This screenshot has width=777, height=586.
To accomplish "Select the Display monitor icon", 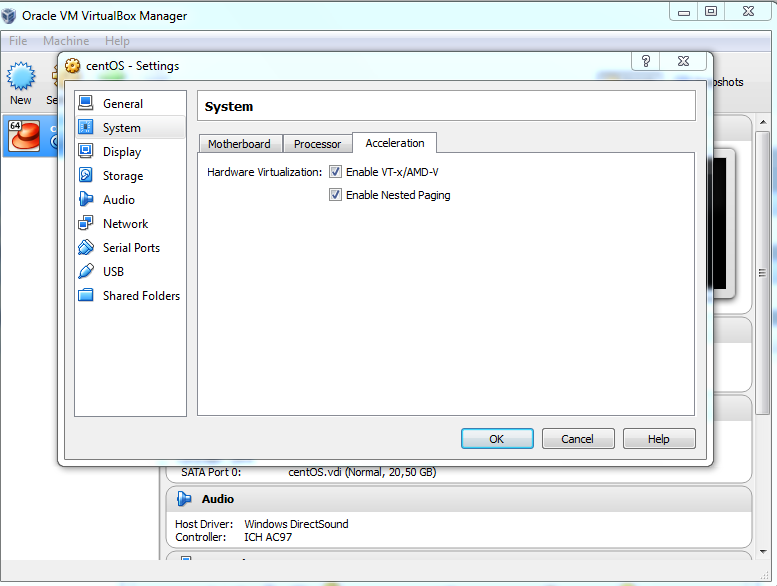I will tap(86, 151).
